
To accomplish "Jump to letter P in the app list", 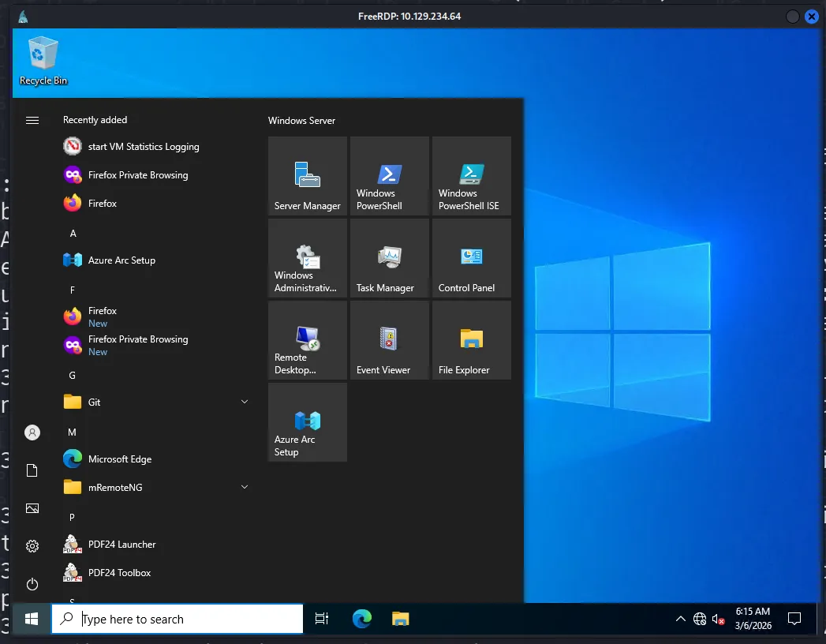I will coord(72,517).
